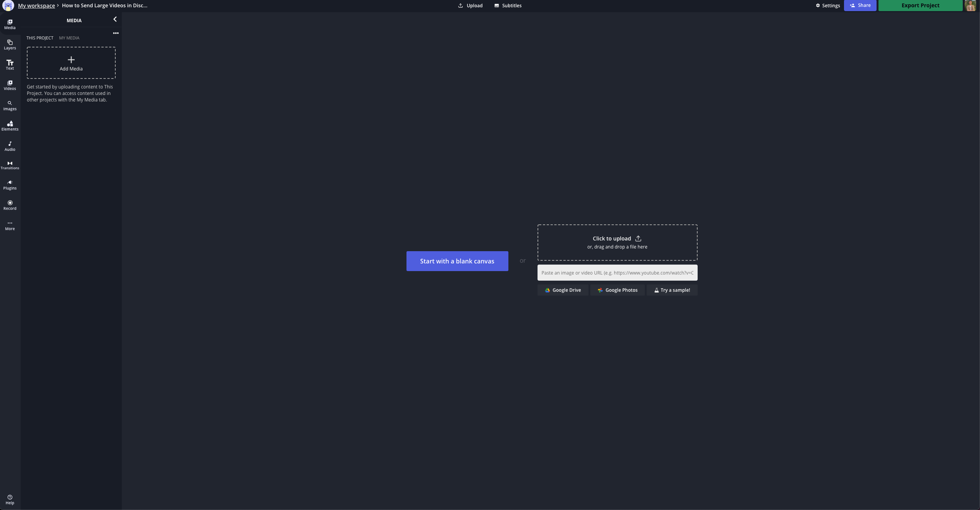This screenshot has width=980, height=510.
Task: Focus the paste image or video URL field
Action: pos(617,273)
